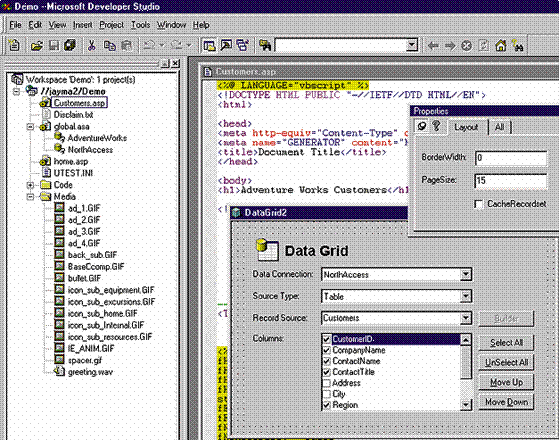The height and width of the screenshot is (440, 559).
Task: Click the Builder button
Action: coord(506,318)
